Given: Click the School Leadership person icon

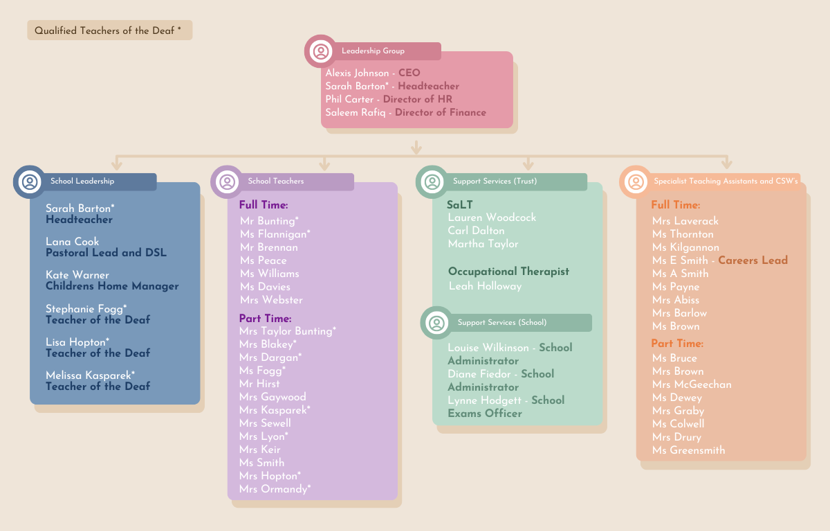Looking at the screenshot, I should 30,182.
